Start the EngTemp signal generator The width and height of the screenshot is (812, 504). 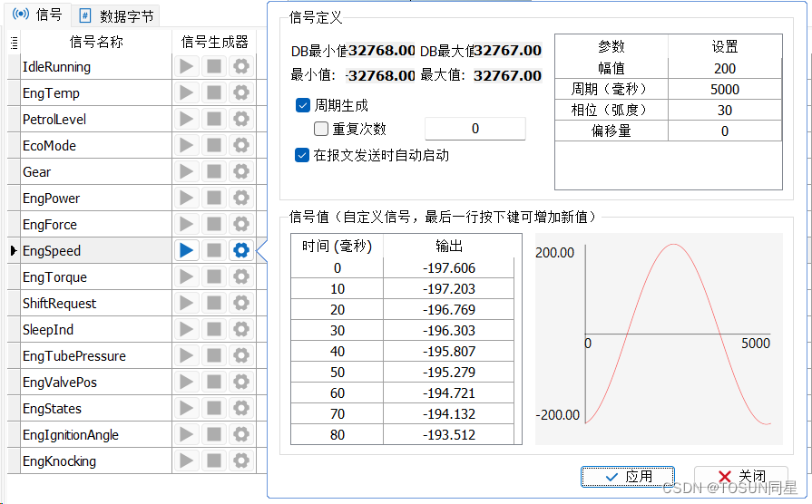pos(186,93)
